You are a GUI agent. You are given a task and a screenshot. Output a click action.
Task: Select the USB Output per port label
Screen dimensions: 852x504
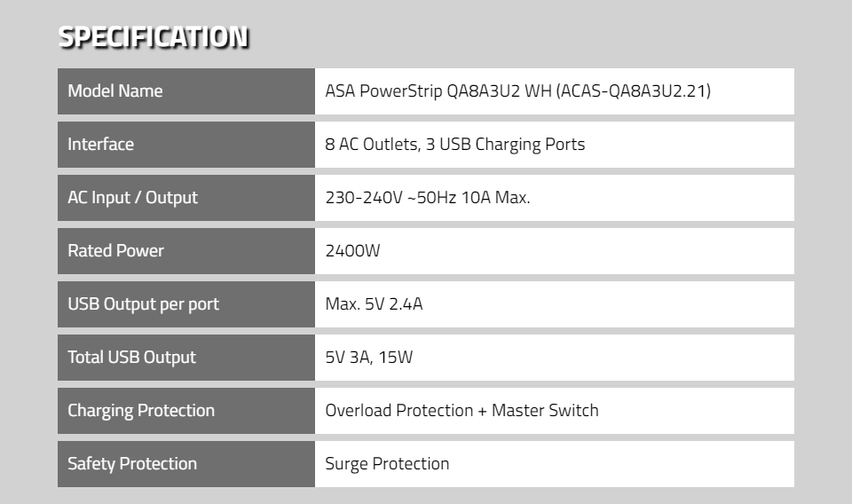click(x=144, y=304)
